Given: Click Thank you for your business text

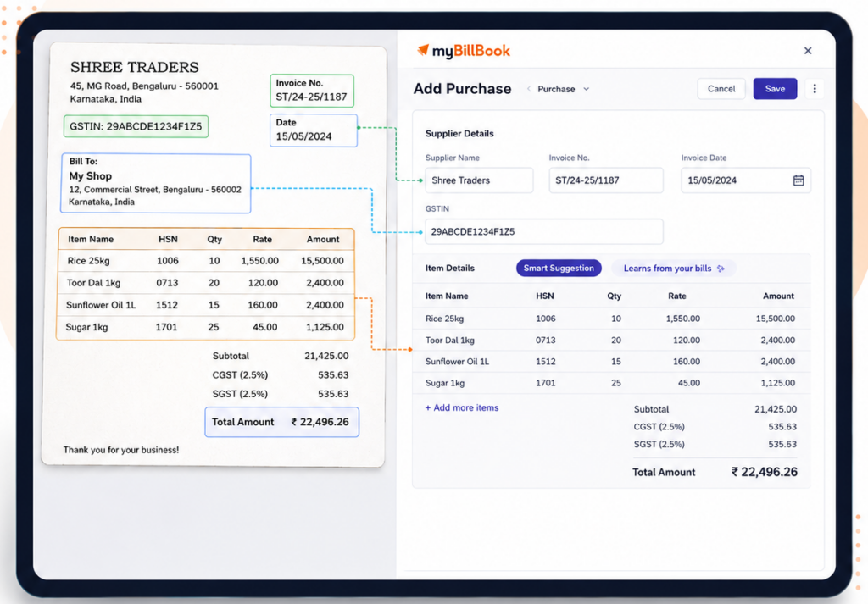Looking at the screenshot, I should pos(121,450).
